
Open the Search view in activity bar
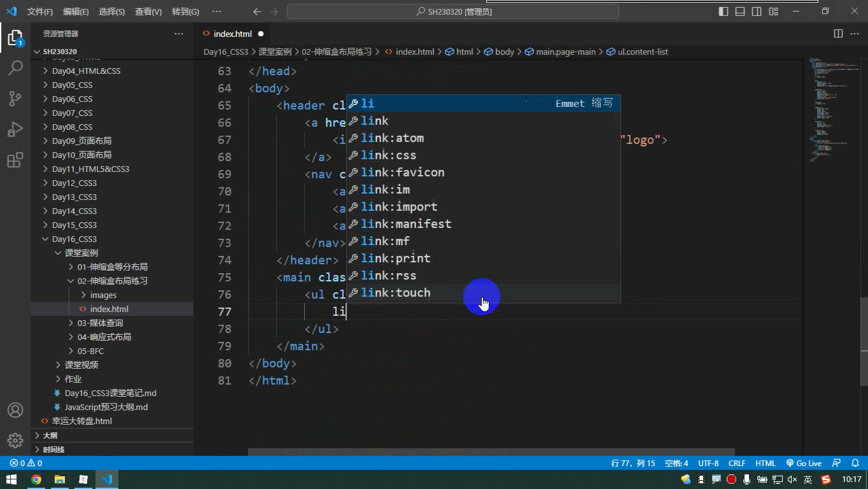tap(15, 67)
